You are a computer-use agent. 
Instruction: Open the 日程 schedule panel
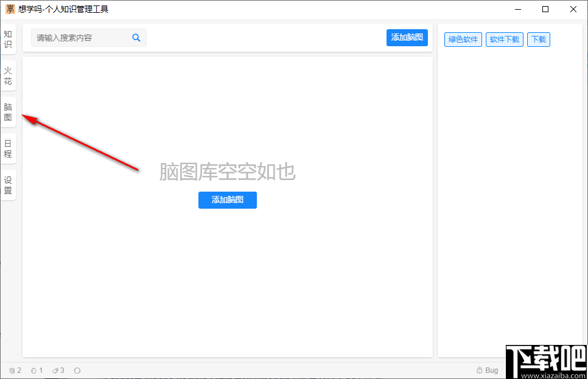tap(9, 148)
